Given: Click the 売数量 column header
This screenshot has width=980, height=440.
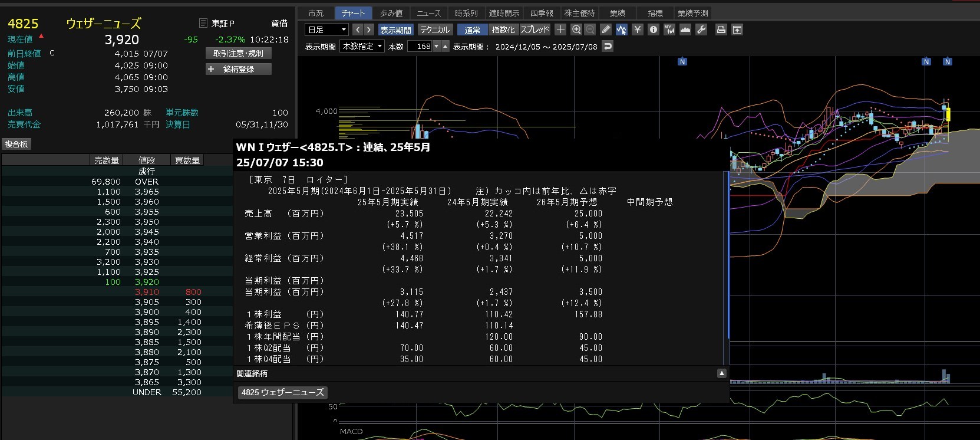Looking at the screenshot, I should click(107, 160).
